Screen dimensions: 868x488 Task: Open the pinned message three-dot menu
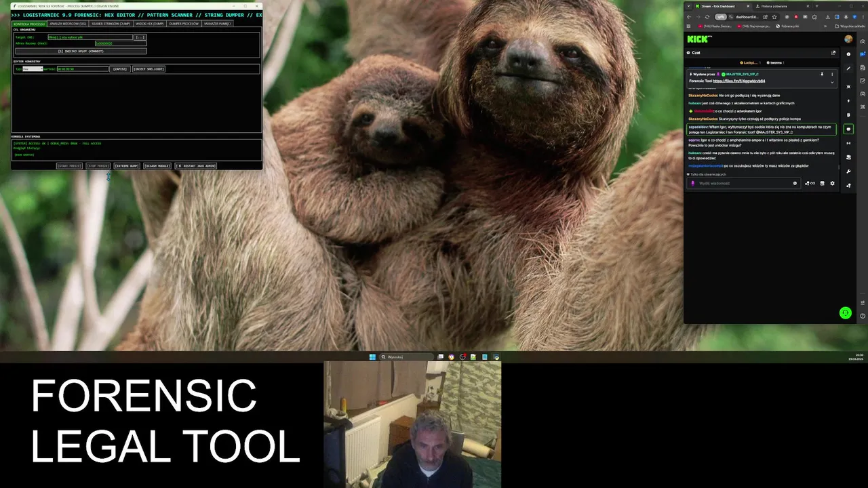point(832,75)
